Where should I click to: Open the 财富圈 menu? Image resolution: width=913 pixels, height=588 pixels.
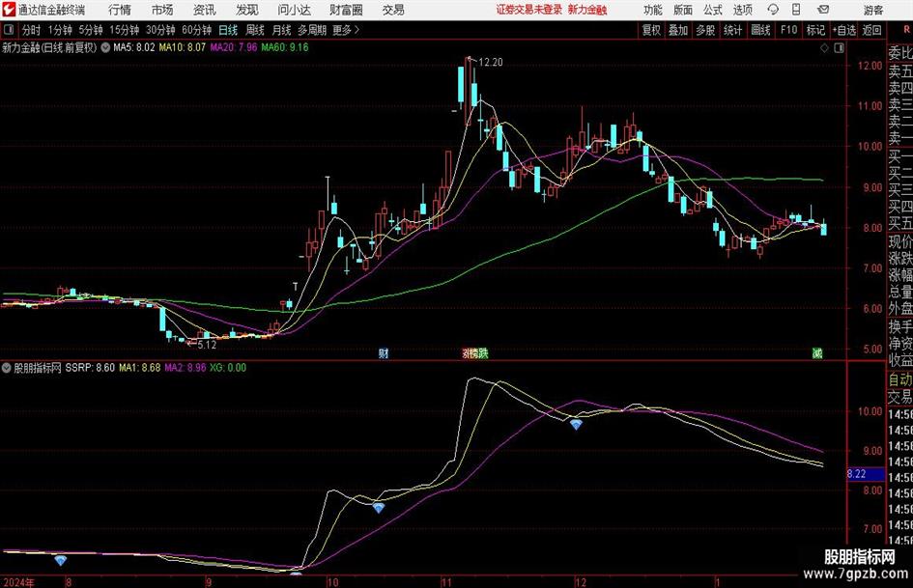click(x=346, y=10)
